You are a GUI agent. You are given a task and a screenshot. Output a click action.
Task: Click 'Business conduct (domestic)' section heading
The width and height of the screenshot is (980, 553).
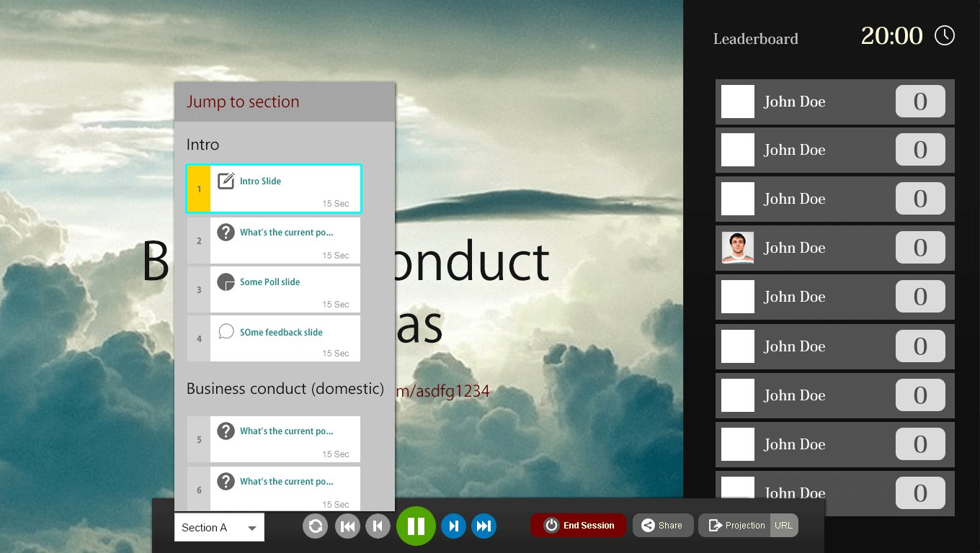tap(285, 389)
